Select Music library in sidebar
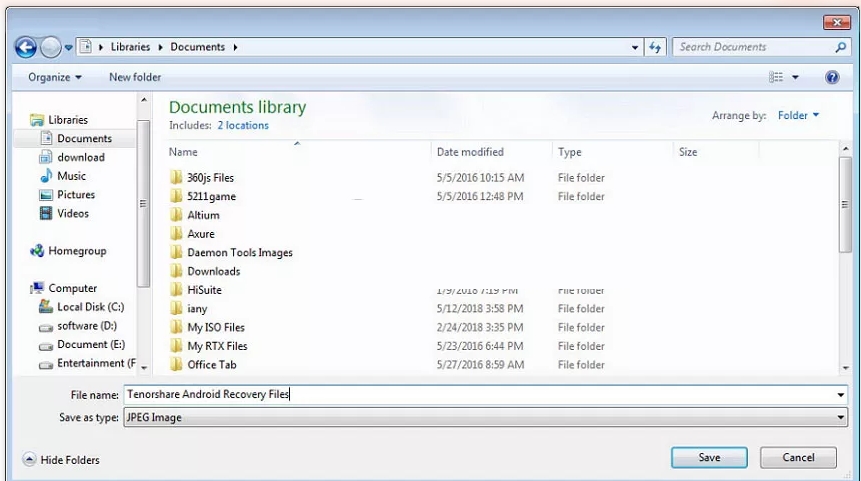This screenshot has height=481, width=861. [x=71, y=176]
